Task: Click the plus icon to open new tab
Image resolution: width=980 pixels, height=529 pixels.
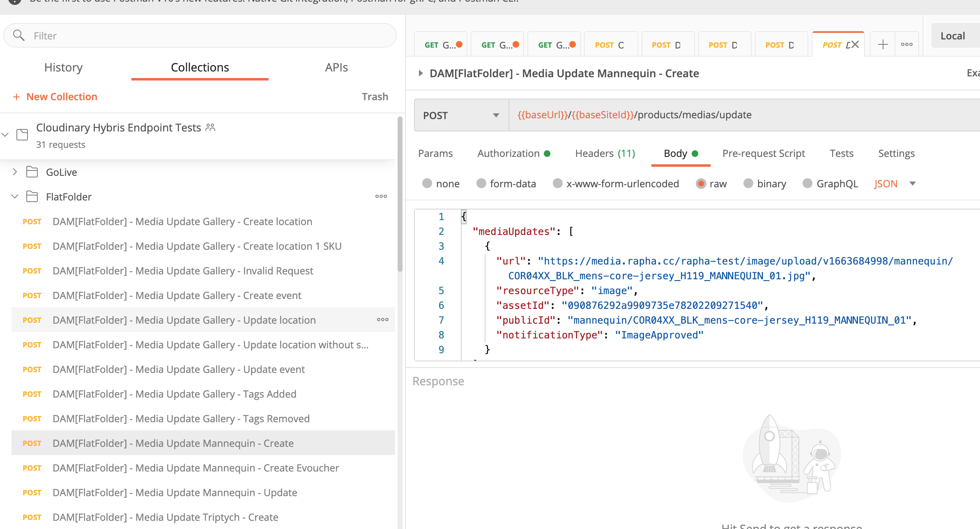Action: pos(883,44)
